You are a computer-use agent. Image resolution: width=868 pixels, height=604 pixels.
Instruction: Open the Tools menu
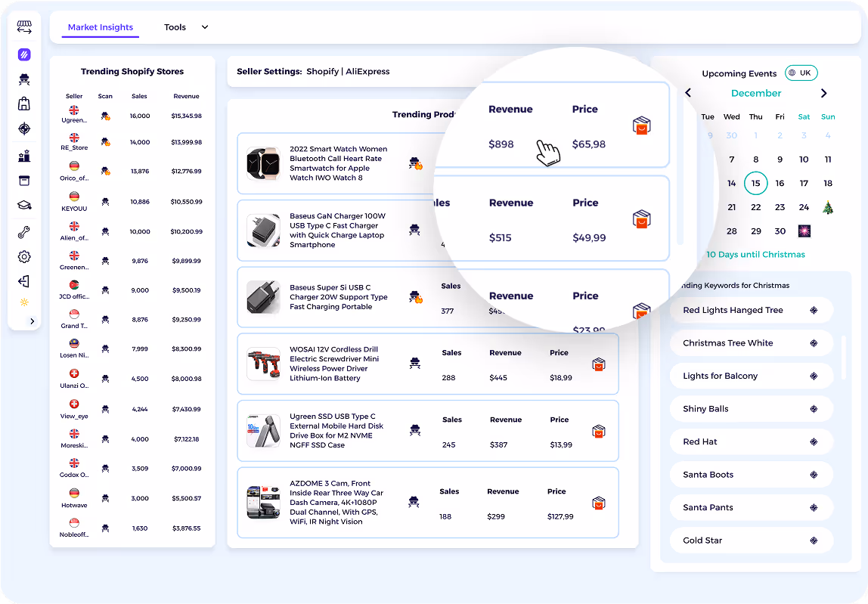pos(175,27)
